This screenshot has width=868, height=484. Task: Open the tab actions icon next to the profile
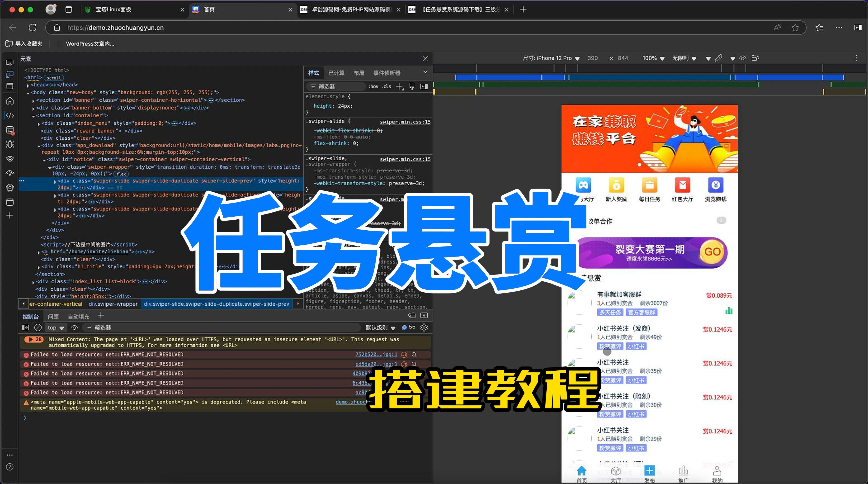[69, 9]
